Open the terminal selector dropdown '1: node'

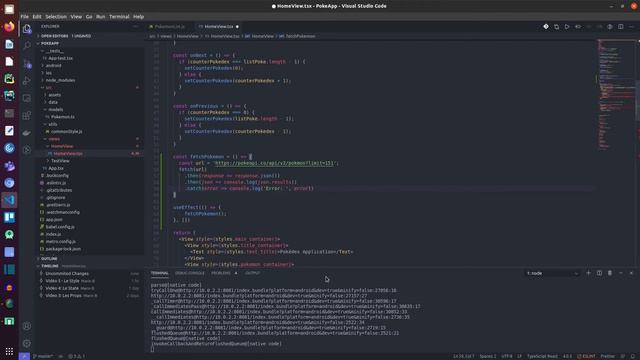pos(552,273)
